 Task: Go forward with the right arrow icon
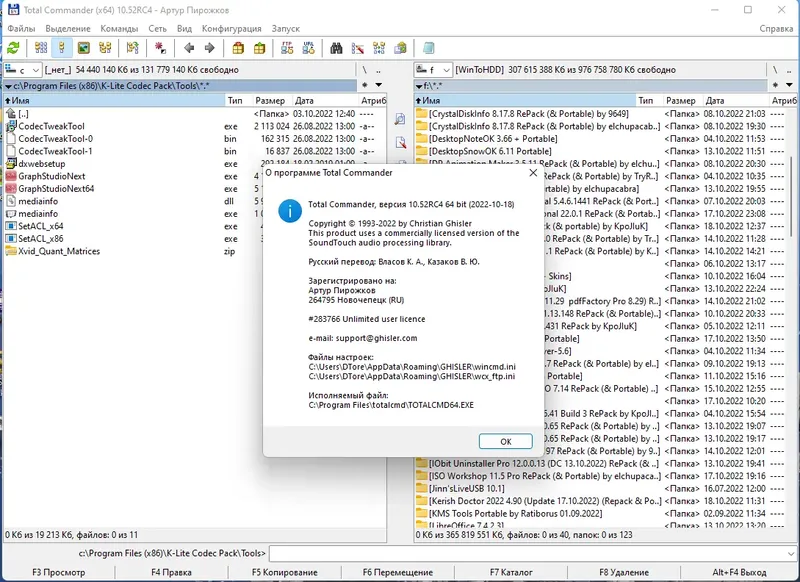click(x=210, y=48)
